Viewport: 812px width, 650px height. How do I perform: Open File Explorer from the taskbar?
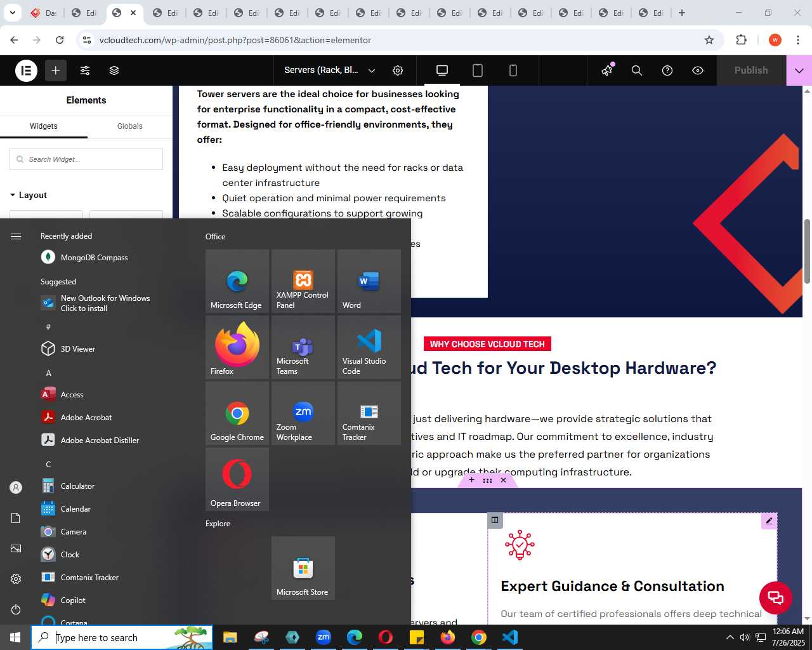230,637
